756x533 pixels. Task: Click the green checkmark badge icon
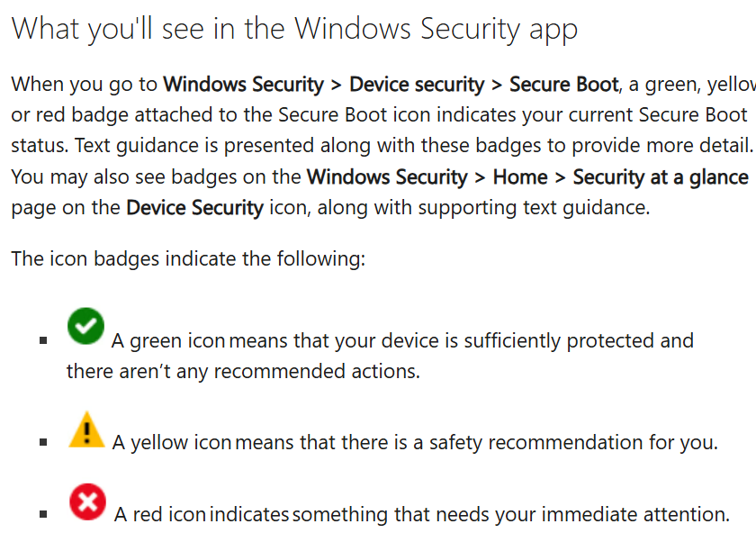(85, 326)
